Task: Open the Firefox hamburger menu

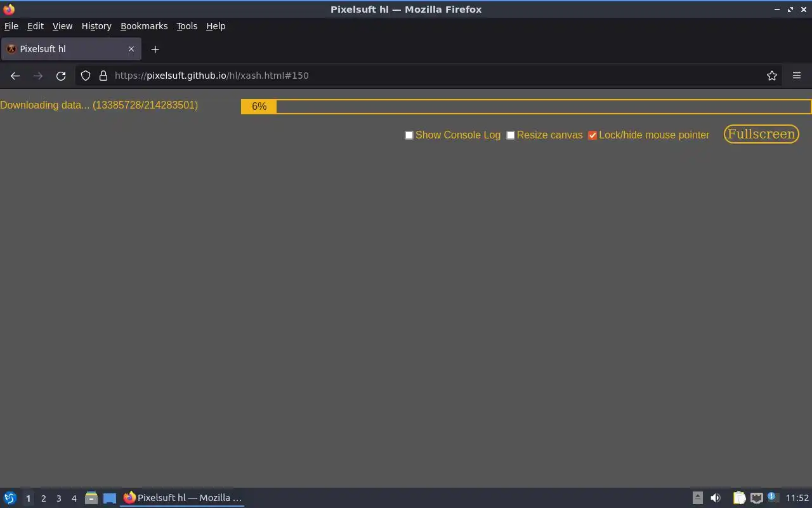Action: point(797,76)
